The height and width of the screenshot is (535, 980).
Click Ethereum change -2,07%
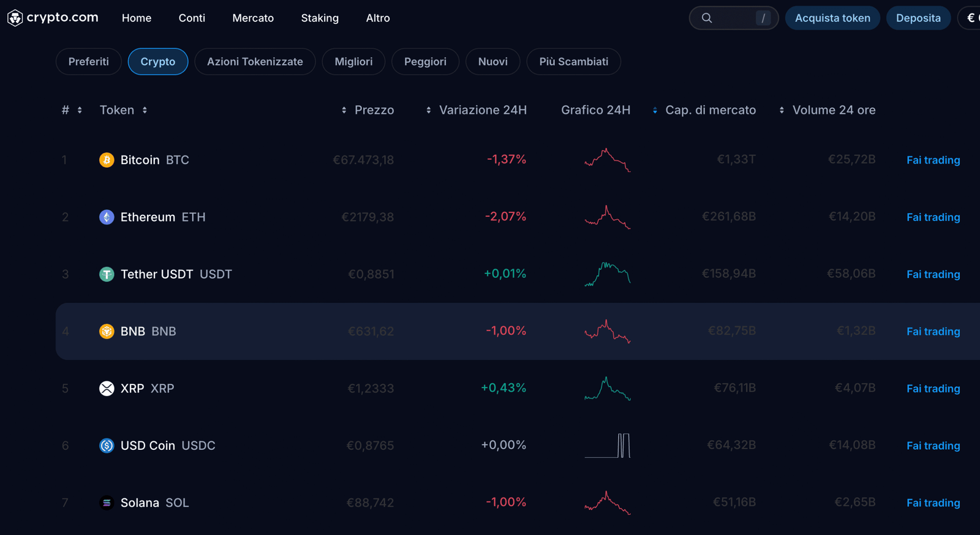pos(505,217)
